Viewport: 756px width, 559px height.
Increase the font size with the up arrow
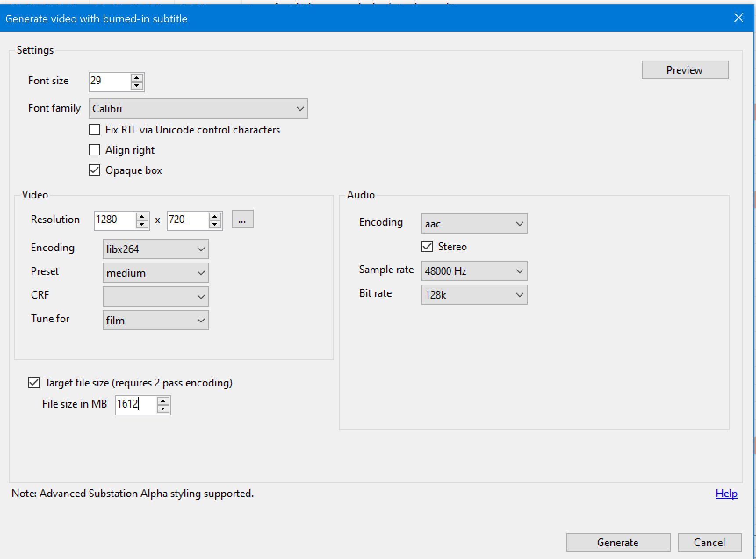[137, 78]
